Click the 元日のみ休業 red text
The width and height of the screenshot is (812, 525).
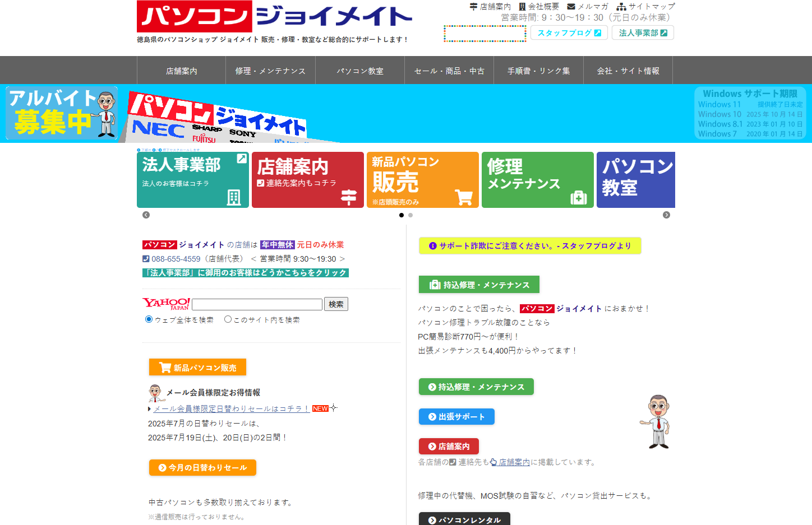[320, 245]
